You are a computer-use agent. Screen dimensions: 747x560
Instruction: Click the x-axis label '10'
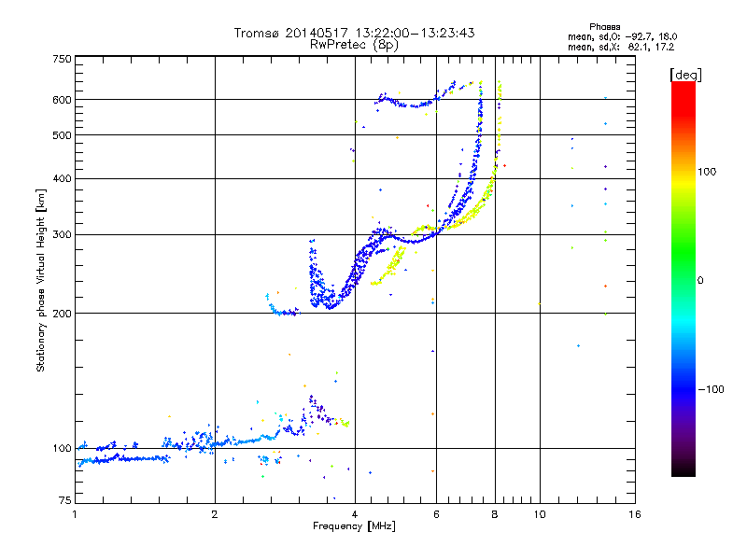(540, 514)
